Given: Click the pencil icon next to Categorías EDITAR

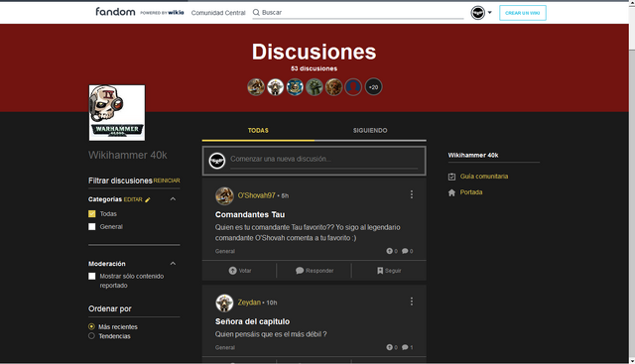Looking at the screenshot, I should 148,199.
